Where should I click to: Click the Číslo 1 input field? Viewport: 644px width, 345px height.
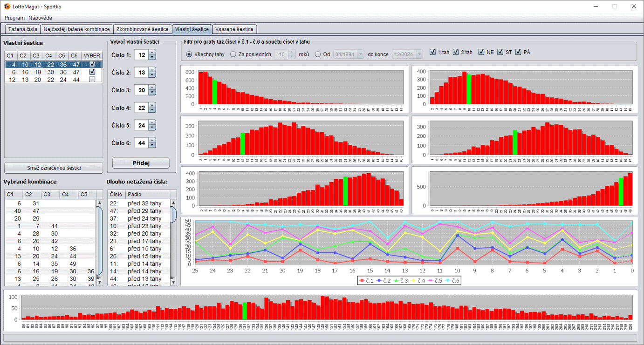pos(142,55)
